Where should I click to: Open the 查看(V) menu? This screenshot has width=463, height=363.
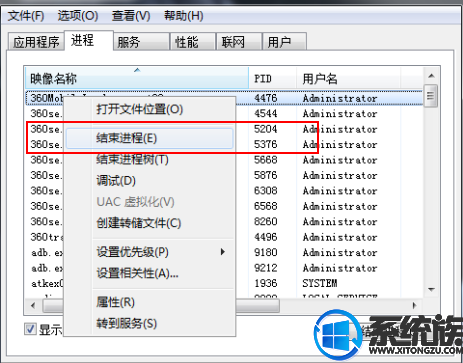tap(131, 16)
